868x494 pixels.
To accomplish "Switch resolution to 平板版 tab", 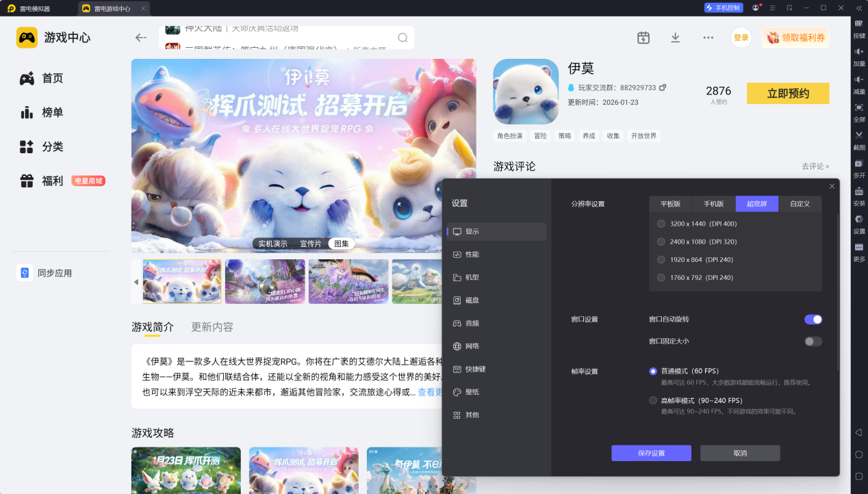I will click(x=671, y=204).
